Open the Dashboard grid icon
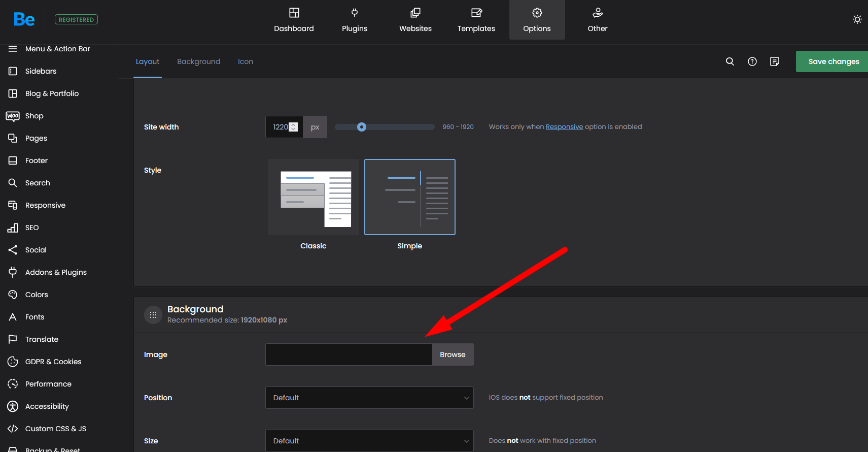This screenshot has height=452, width=868. click(x=294, y=13)
